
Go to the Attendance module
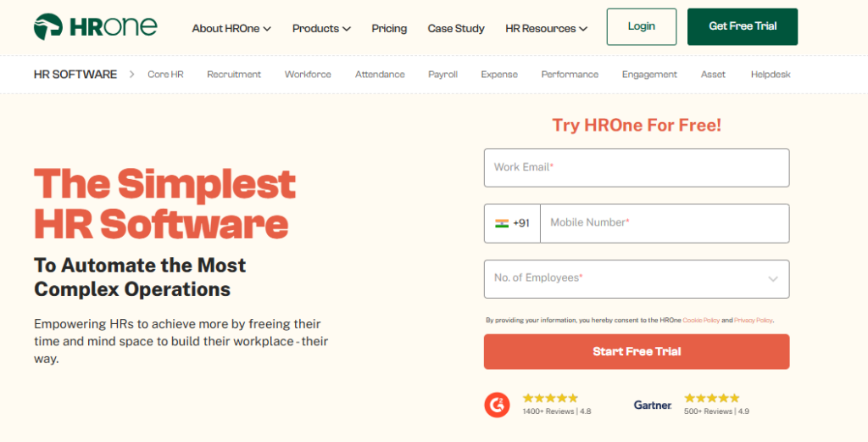click(x=380, y=74)
